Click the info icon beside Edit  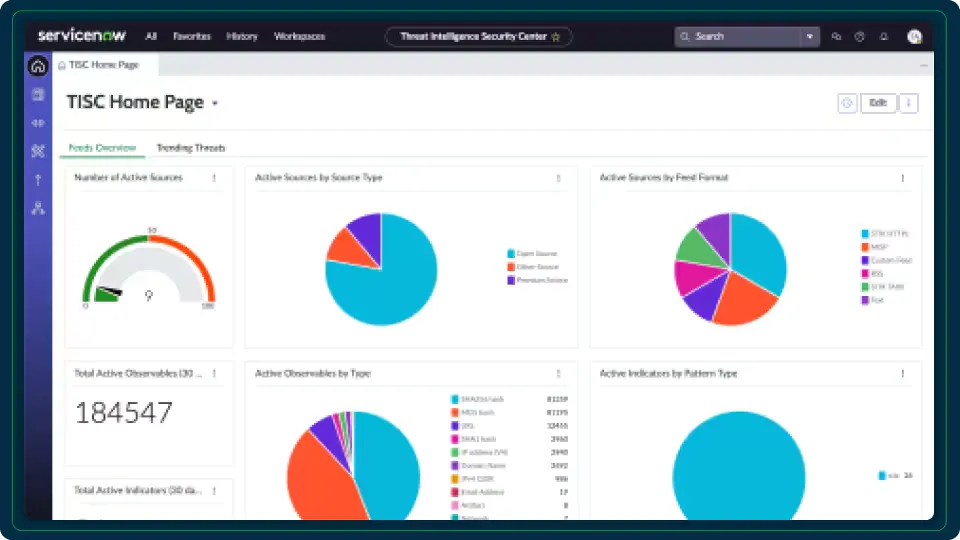[847, 103]
